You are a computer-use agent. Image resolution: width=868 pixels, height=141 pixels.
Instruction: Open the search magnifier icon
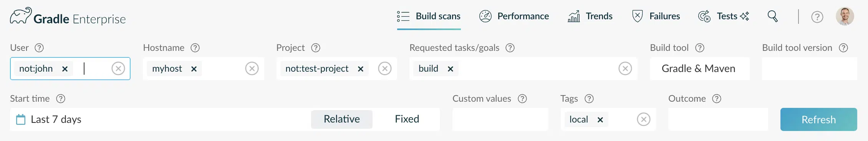(773, 16)
